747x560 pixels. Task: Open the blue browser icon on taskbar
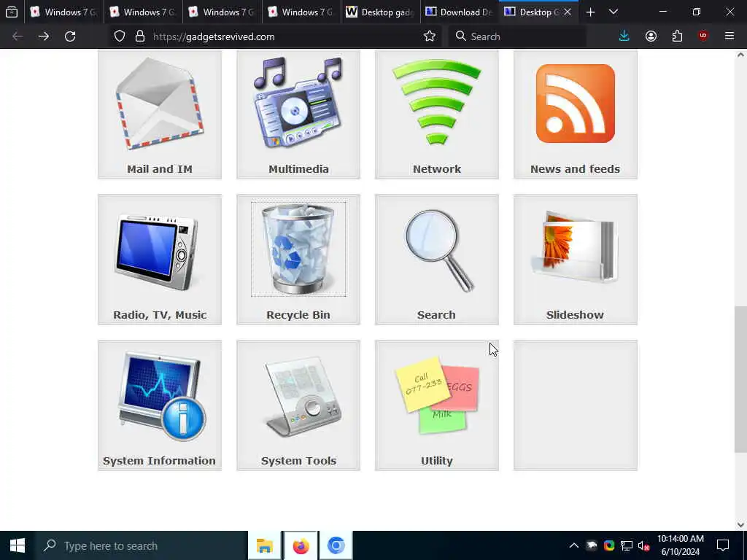[336, 545]
